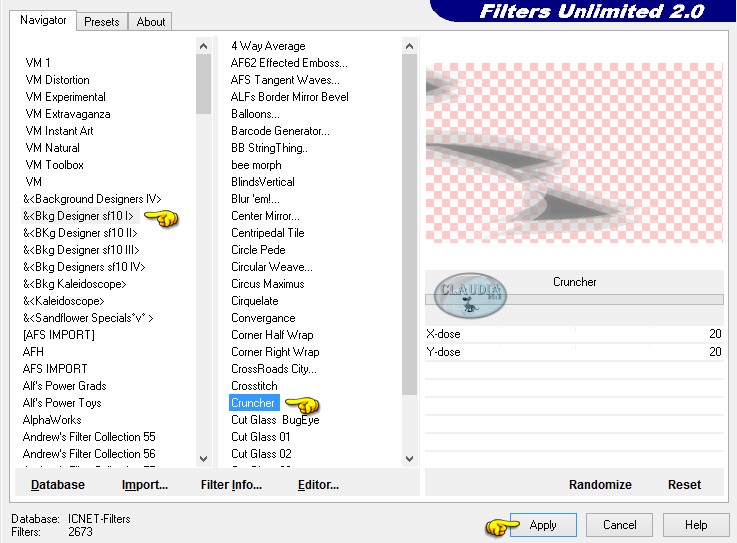Select Balloons... filter
Screen dimensions: 737x543
(255, 114)
